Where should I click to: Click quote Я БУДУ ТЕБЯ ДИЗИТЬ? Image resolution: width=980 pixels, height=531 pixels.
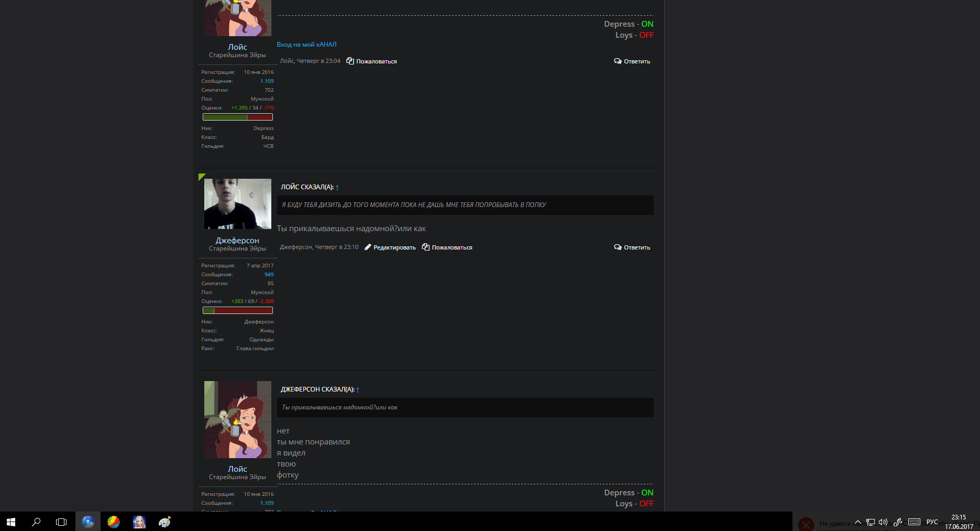tap(414, 205)
